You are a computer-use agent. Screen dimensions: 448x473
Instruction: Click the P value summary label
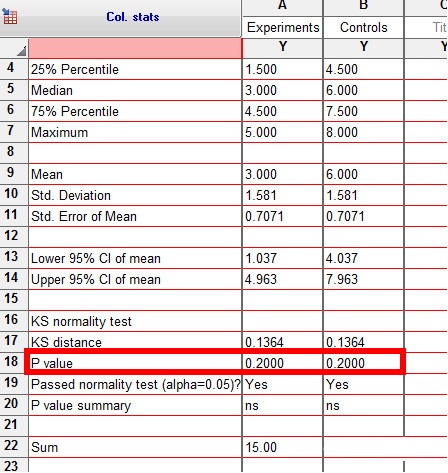pyautogui.click(x=81, y=406)
